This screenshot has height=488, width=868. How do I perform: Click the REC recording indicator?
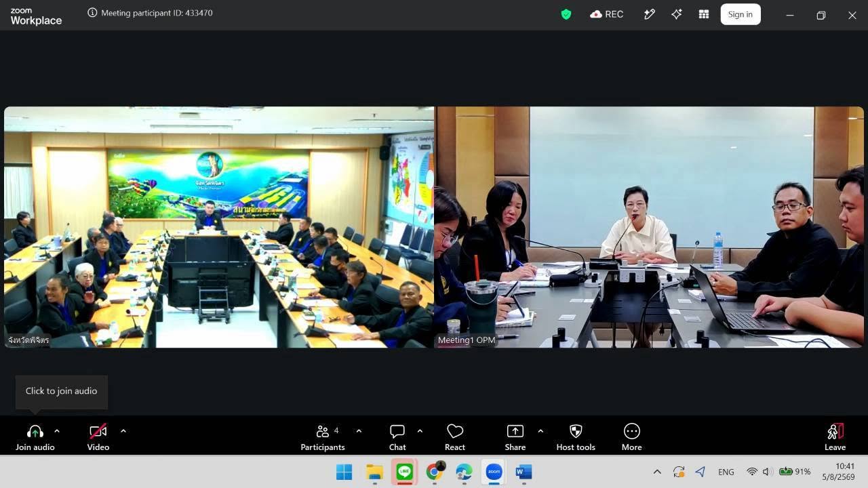607,14
